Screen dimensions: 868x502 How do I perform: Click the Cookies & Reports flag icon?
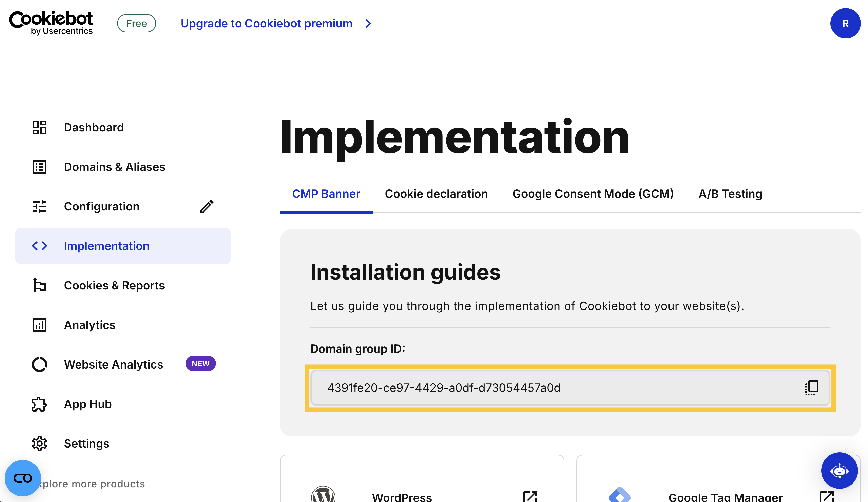point(40,285)
